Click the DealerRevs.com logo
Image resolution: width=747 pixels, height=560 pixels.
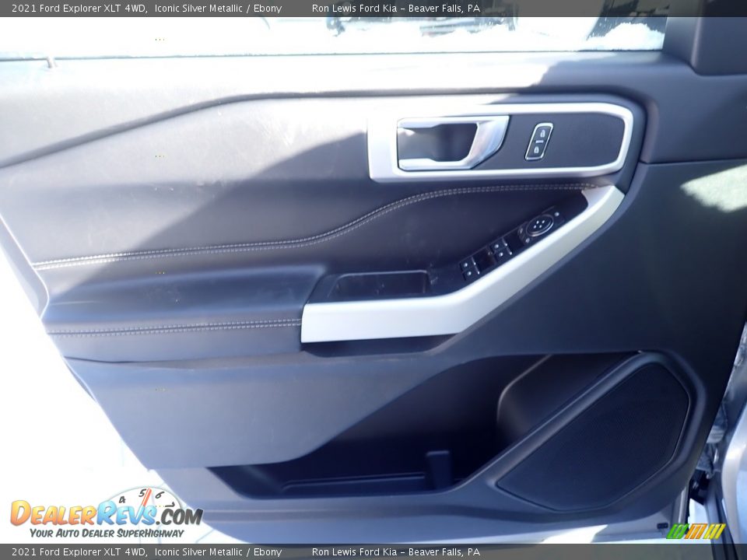pyautogui.click(x=105, y=514)
